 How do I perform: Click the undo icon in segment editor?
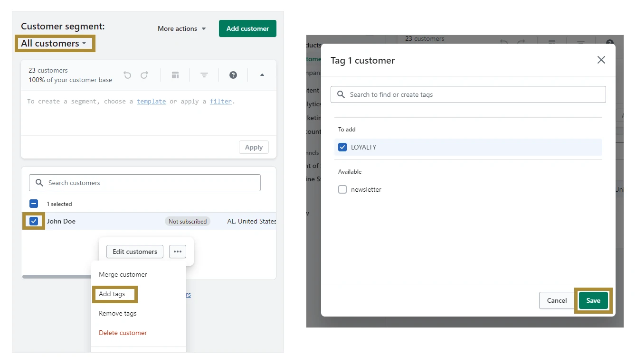[x=127, y=75]
